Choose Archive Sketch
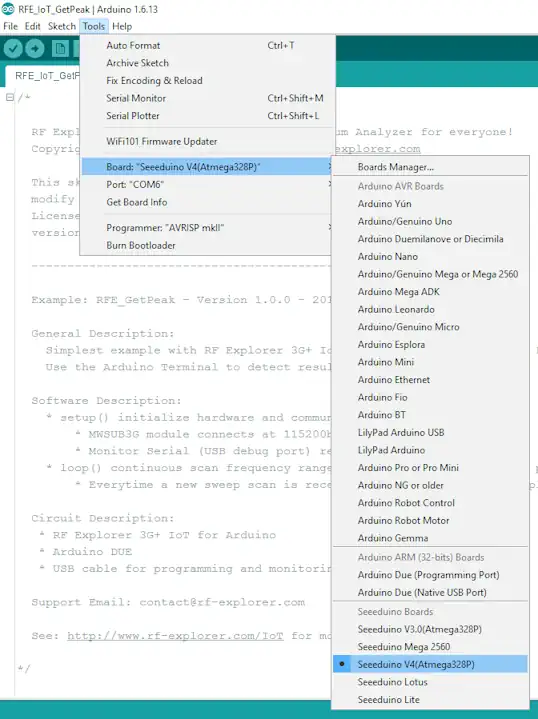This screenshot has height=719, width=538. tap(205, 63)
